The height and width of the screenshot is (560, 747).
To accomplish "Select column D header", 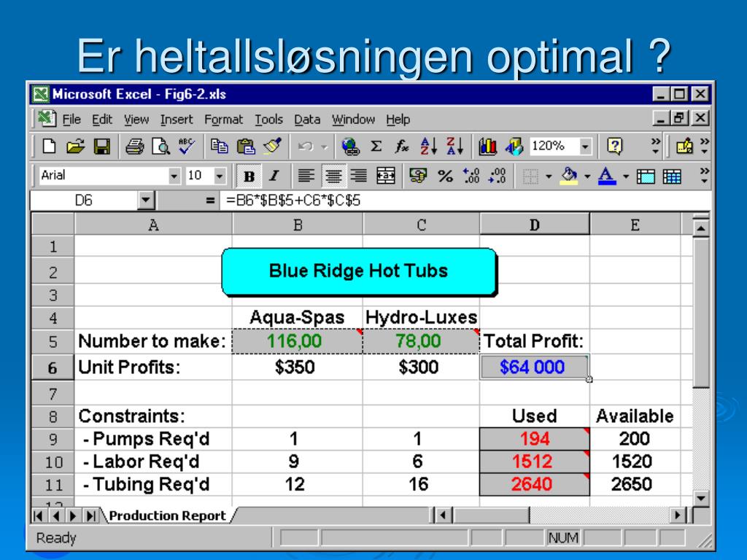I will point(535,225).
